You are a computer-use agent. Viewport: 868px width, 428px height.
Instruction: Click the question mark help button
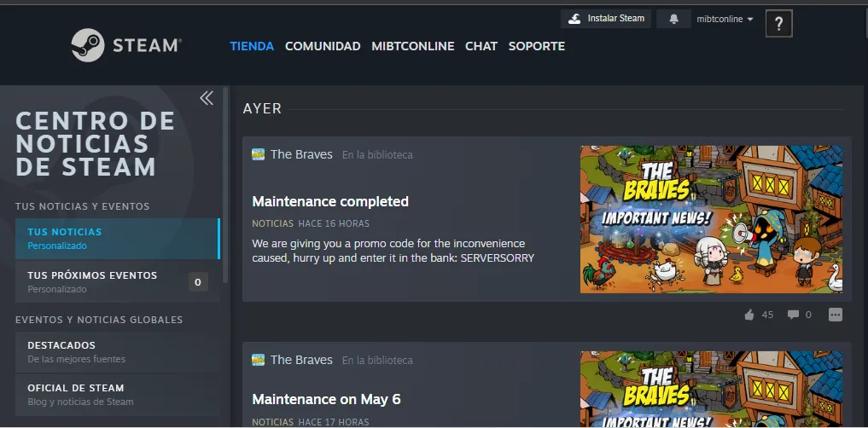[779, 24]
